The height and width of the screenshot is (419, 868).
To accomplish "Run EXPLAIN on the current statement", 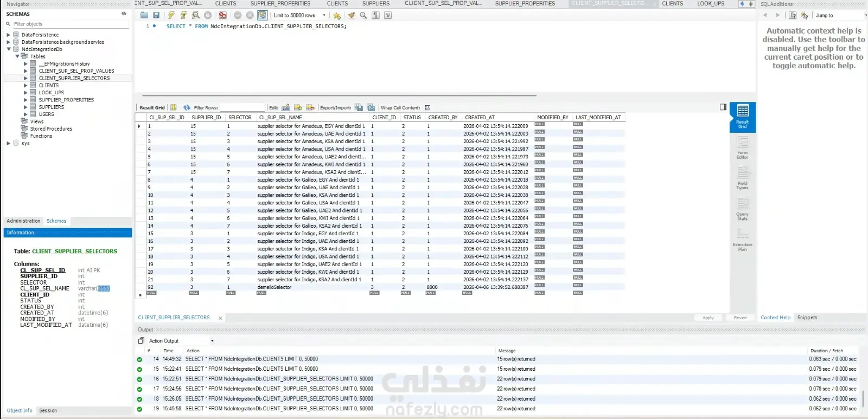I will (x=195, y=15).
